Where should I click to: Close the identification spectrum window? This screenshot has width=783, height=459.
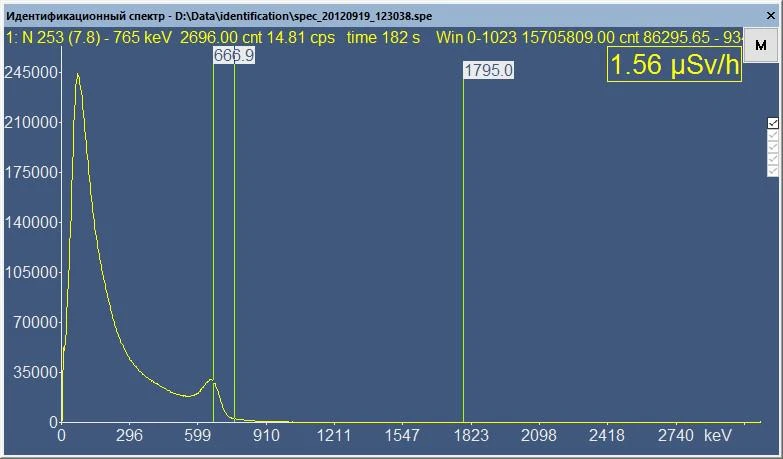coord(771,16)
